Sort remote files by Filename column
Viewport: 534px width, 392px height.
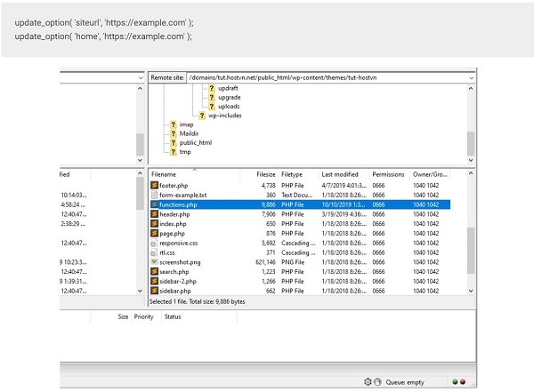(x=194, y=174)
